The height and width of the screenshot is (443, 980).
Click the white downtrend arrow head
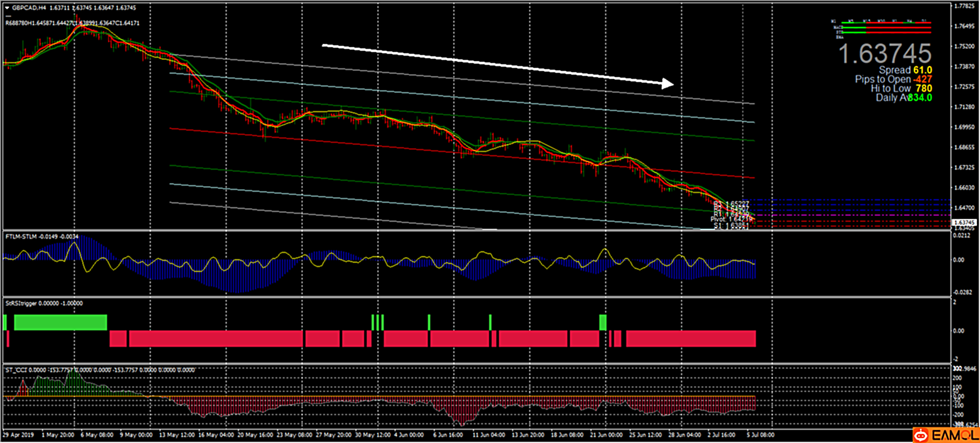tap(668, 84)
